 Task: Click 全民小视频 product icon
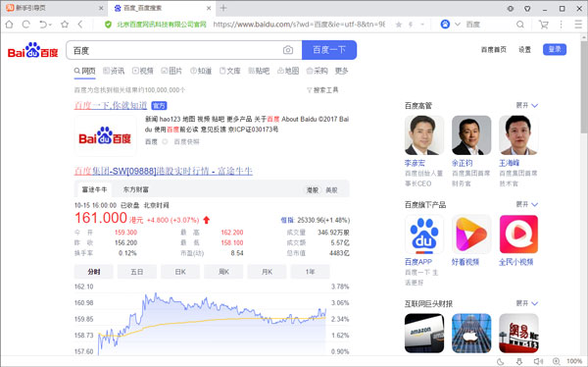click(518, 235)
